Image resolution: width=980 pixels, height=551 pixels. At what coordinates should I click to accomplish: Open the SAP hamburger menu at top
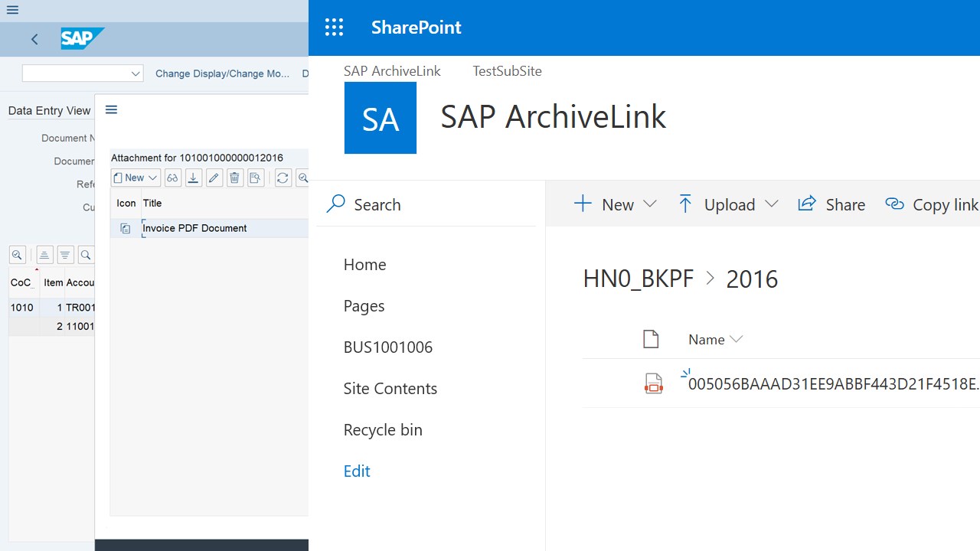pyautogui.click(x=11, y=10)
